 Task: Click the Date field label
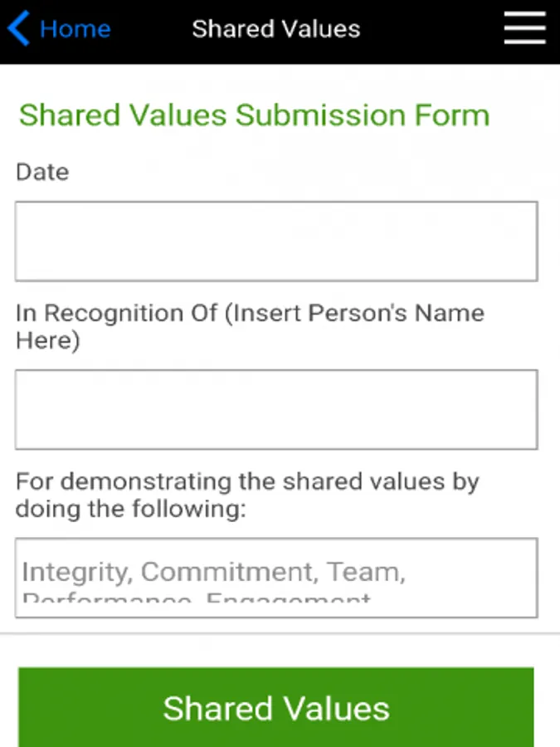point(42,173)
